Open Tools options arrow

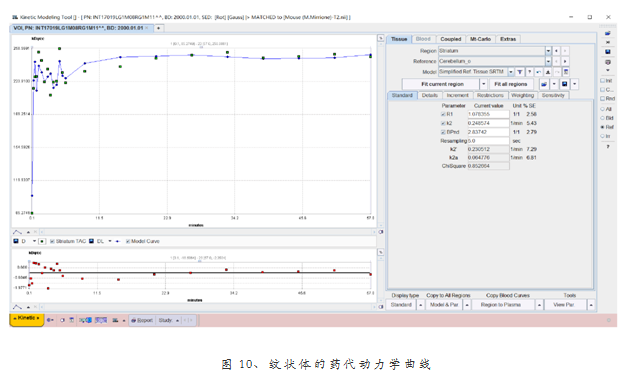[591, 305]
